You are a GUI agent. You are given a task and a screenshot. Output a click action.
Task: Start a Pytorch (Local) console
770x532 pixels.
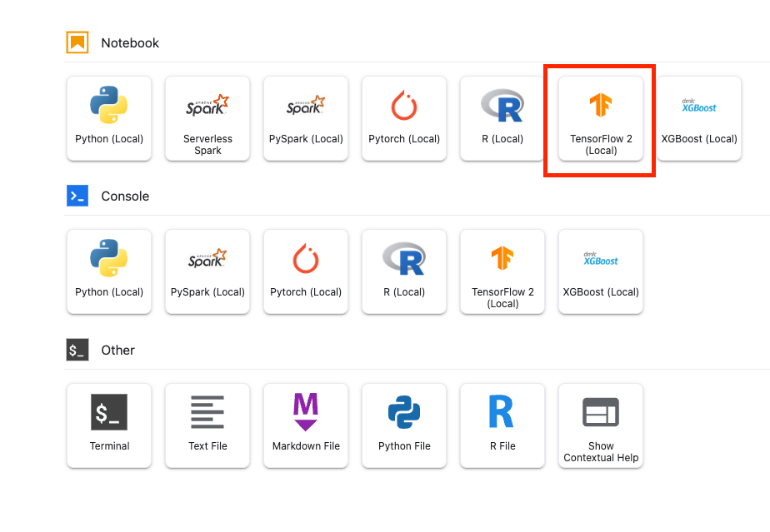(306, 271)
